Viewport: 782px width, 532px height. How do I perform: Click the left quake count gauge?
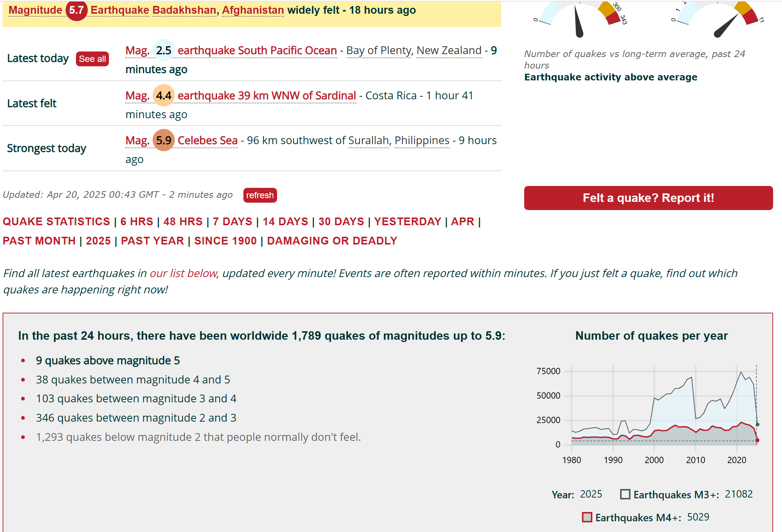(579, 20)
